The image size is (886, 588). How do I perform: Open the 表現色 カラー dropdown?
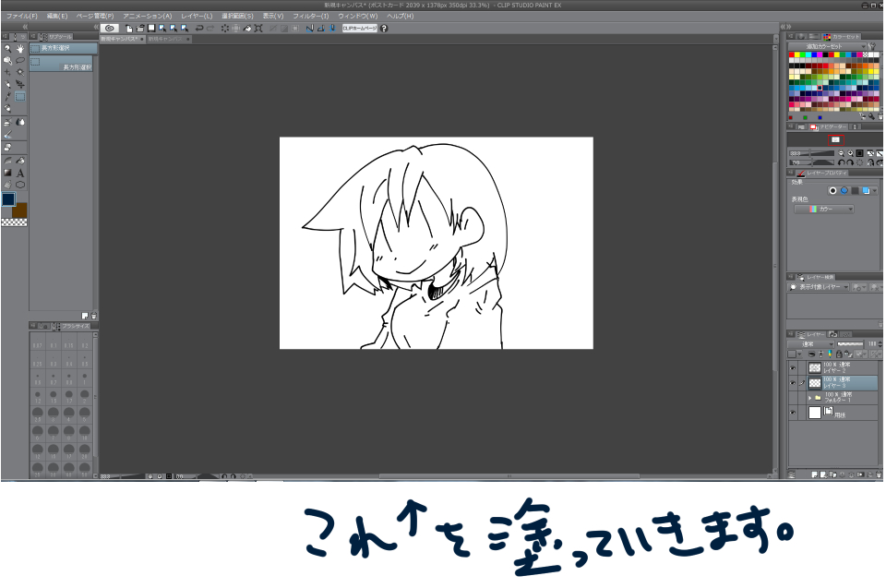824,210
